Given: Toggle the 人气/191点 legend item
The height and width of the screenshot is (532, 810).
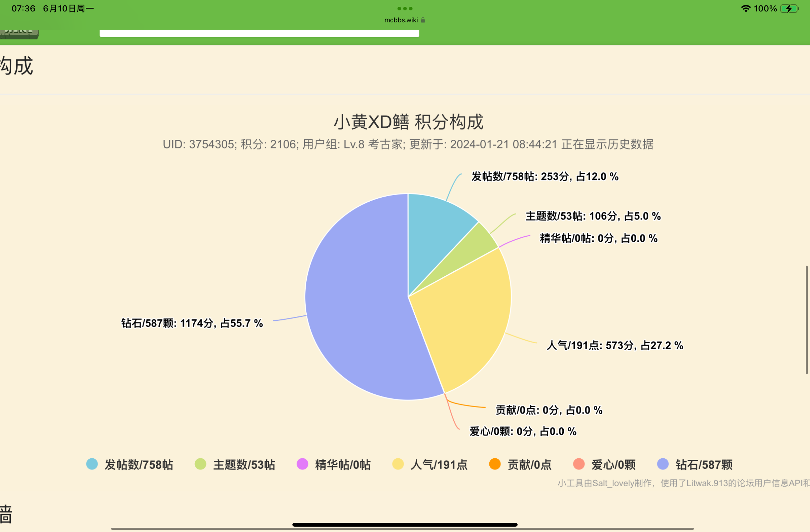Looking at the screenshot, I should tap(430, 464).
